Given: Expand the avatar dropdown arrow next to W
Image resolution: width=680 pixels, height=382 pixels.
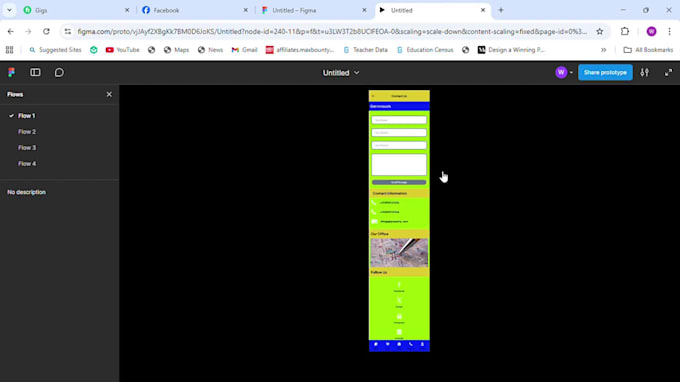Looking at the screenshot, I should click(x=571, y=72).
